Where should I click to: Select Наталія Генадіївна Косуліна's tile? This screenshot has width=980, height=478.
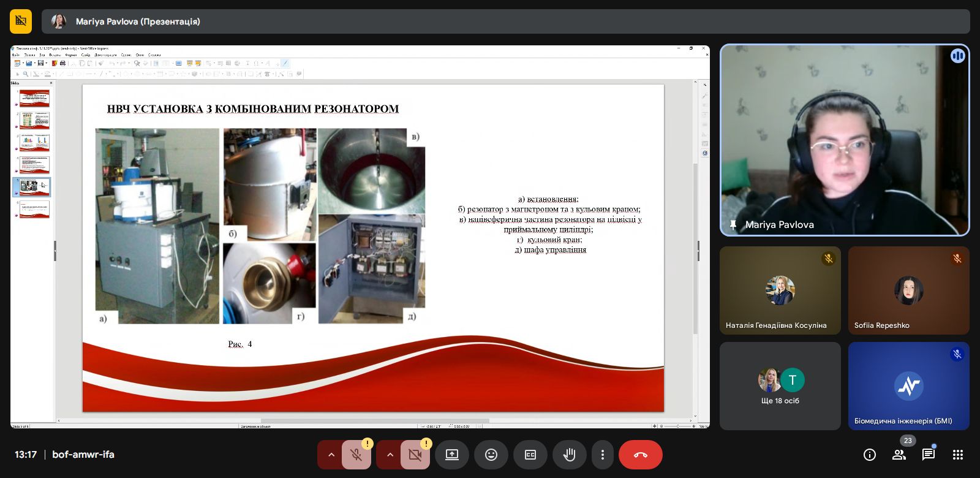tap(780, 290)
